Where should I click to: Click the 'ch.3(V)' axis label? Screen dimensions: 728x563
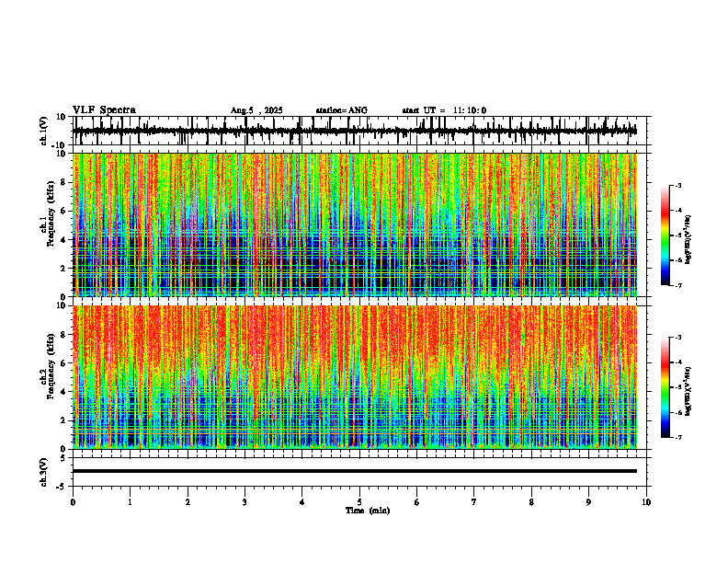[44, 473]
